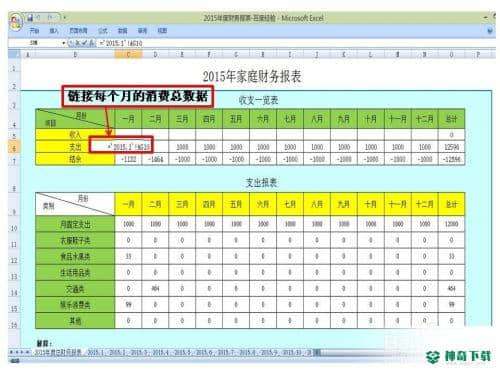Click inside the formula bar text
This screenshot has height=375, width=500.
coord(121,43)
